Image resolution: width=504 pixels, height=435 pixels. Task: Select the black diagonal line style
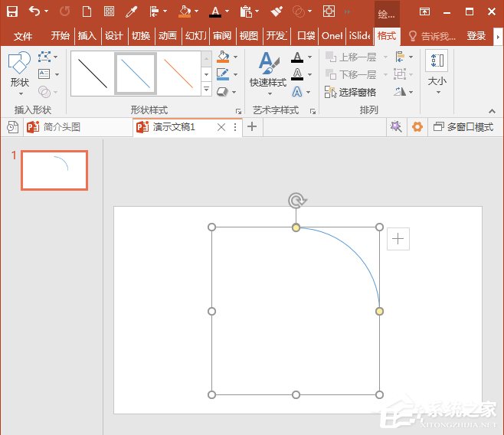(x=92, y=74)
